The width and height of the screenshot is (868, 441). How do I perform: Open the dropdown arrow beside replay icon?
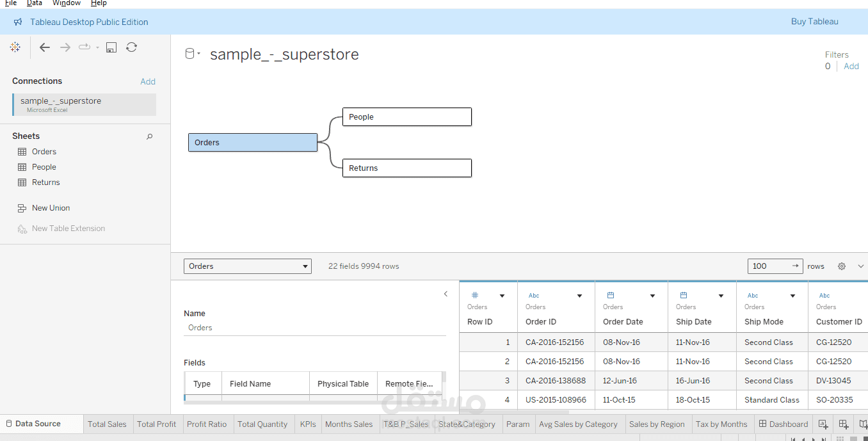[x=97, y=47]
